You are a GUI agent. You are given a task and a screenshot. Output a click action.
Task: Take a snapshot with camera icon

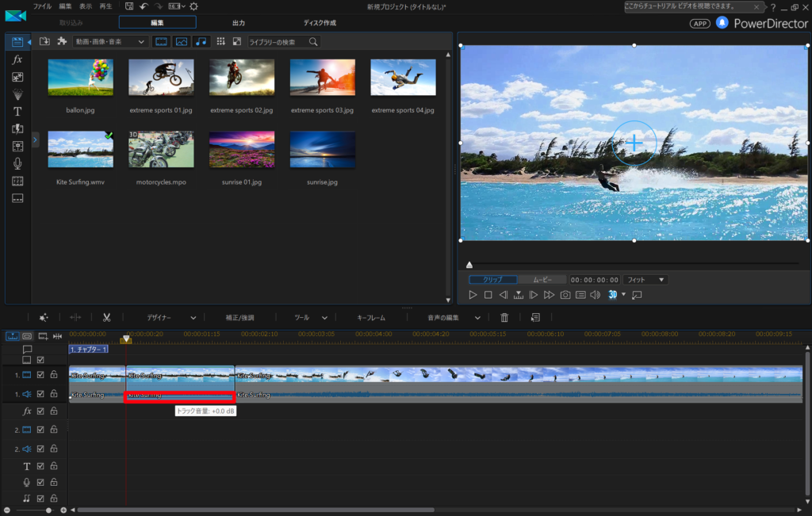point(565,295)
